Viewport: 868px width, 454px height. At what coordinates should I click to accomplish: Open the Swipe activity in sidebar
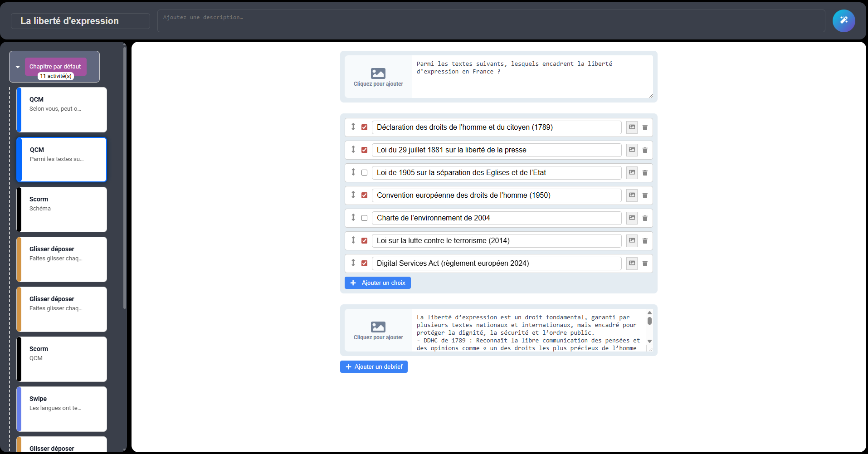tap(62, 409)
